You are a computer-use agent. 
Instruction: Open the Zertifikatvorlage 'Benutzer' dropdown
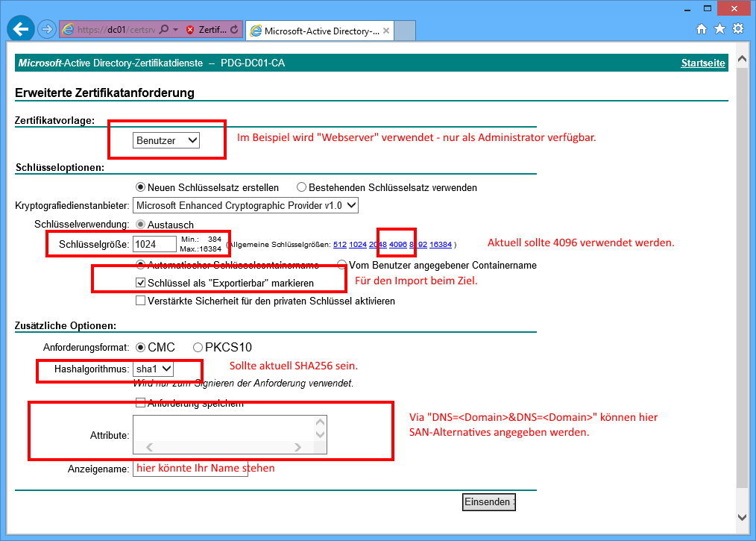coord(166,140)
